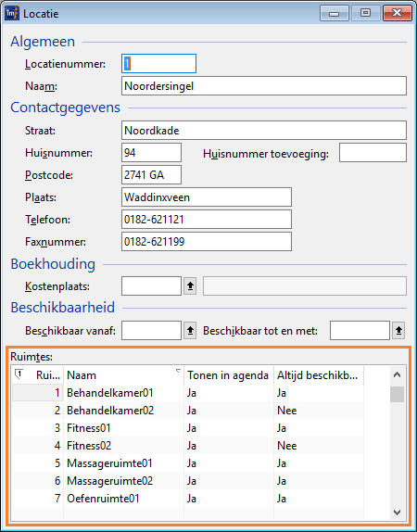Click the Huisnummer field with 94

151,153
